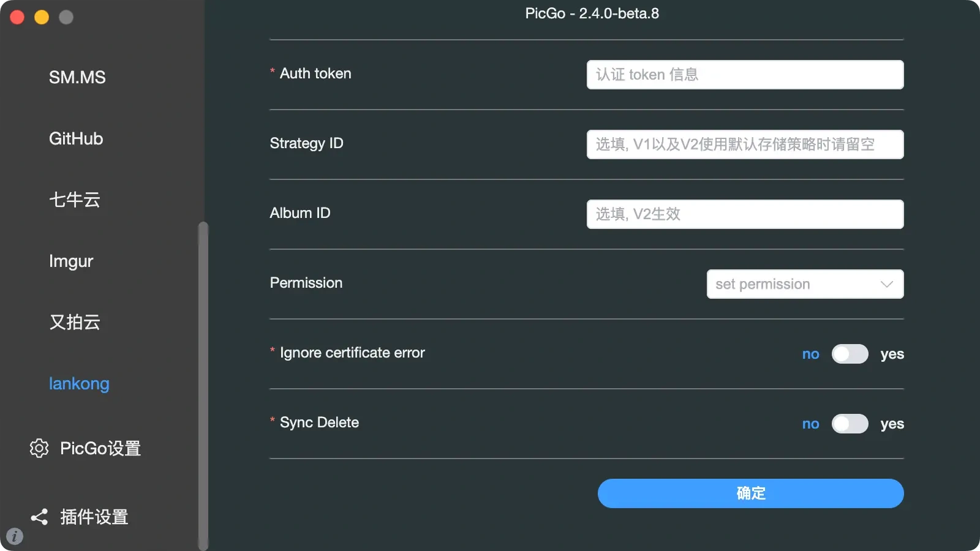Click the PicGo settings gear icon
Image resolution: width=980 pixels, height=551 pixels.
click(39, 448)
